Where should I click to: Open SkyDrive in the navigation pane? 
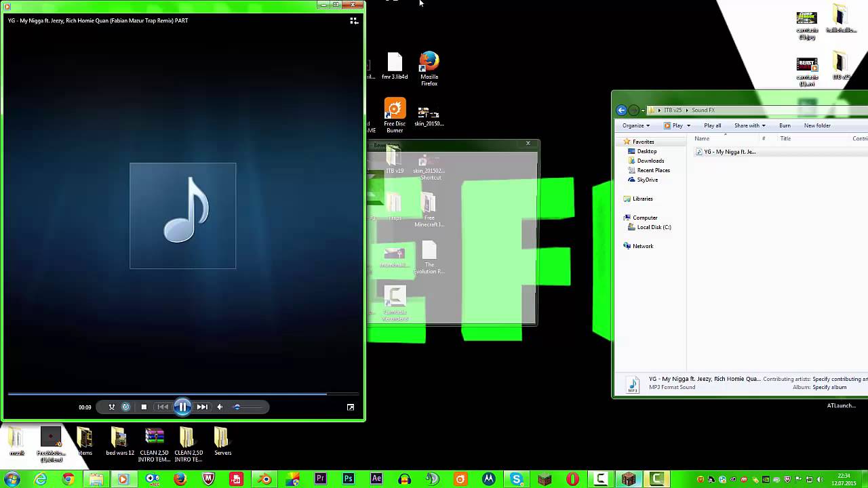pyautogui.click(x=648, y=180)
